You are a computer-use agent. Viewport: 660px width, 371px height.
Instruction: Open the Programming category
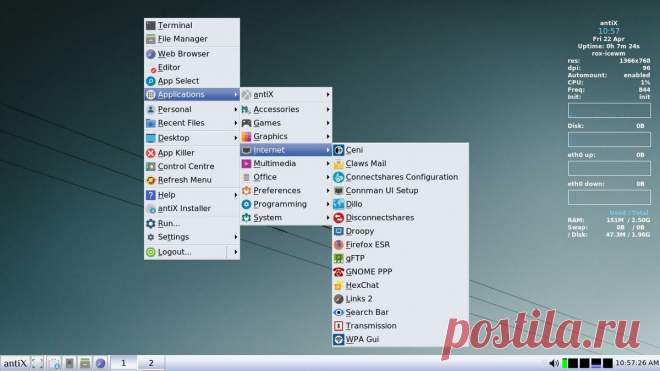point(286,204)
